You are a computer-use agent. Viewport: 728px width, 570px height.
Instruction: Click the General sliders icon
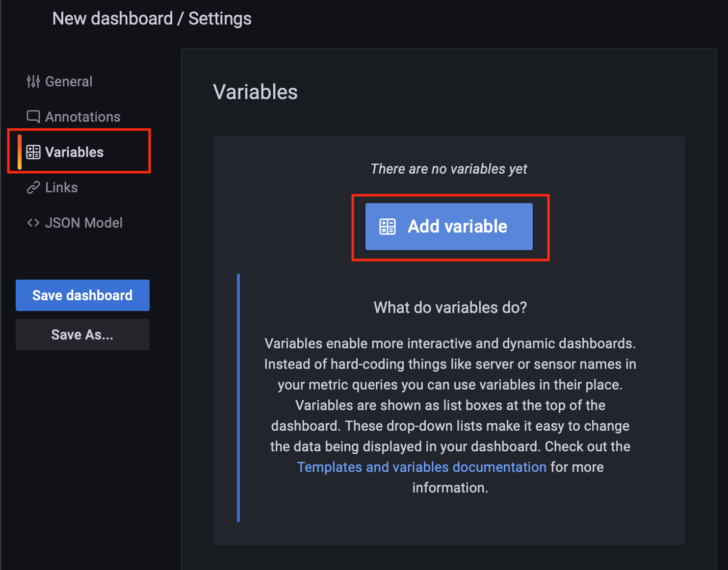pyautogui.click(x=33, y=81)
